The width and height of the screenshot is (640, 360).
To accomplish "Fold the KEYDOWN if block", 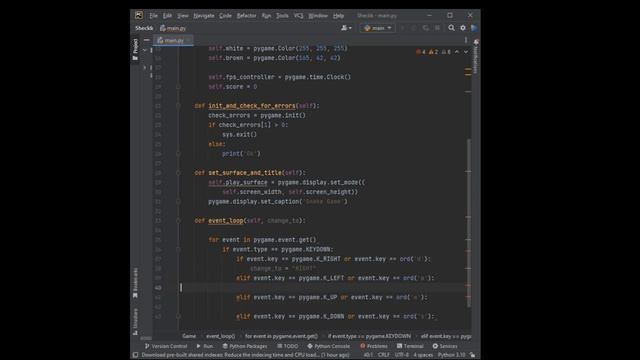I will click(178, 249).
